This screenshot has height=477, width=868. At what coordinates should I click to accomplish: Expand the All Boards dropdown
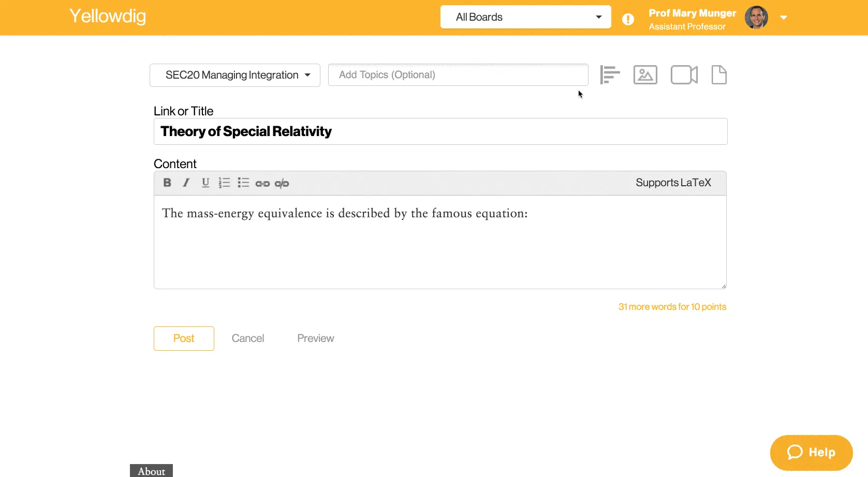(526, 17)
